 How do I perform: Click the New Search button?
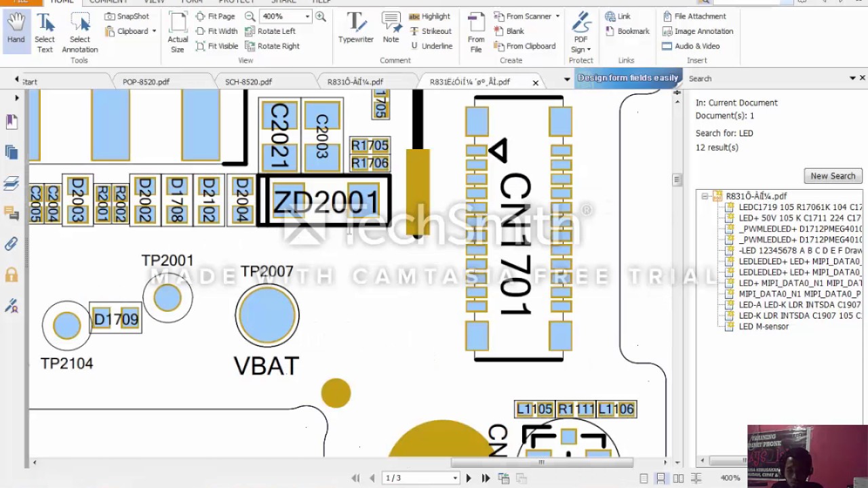point(833,176)
